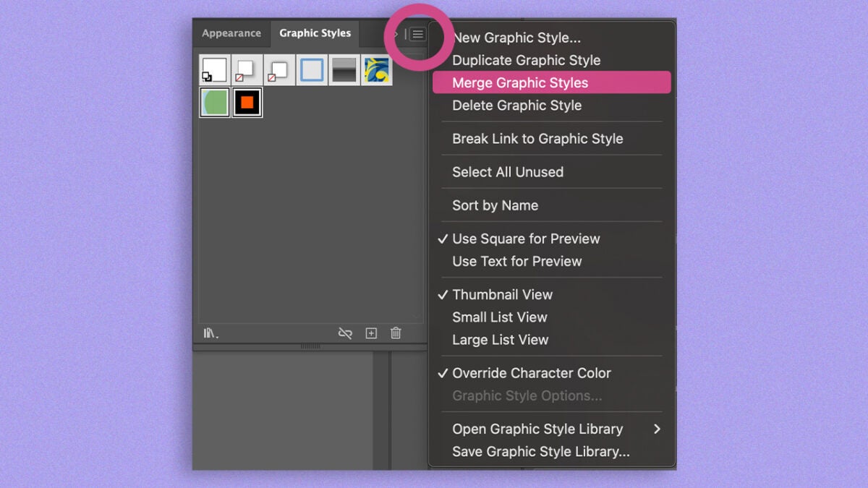Screen dimensions: 868x488
Task: Toggle Override Character Color option
Action: coord(531,373)
